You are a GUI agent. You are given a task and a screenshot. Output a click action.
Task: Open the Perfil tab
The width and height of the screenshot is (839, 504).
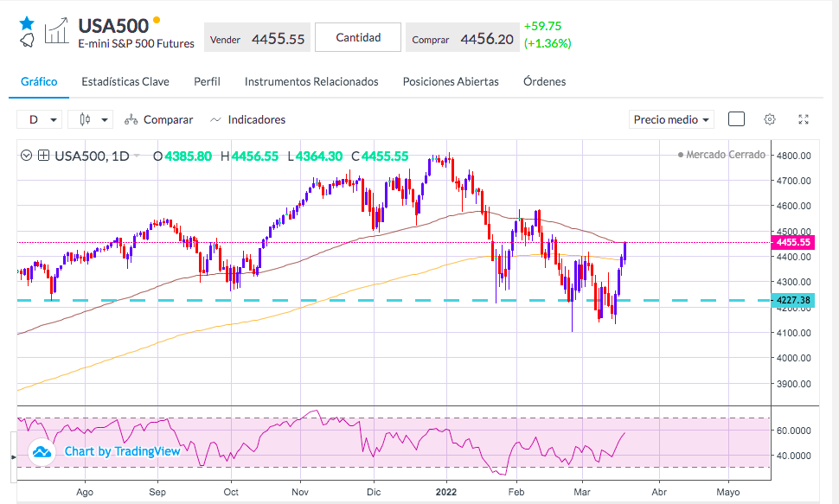tap(207, 81)
